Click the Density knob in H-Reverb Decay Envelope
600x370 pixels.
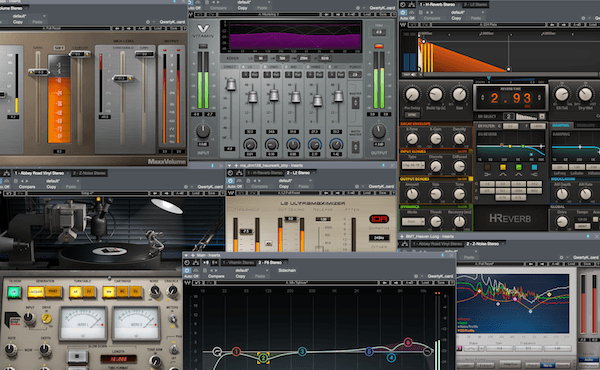tap(459, 139)
